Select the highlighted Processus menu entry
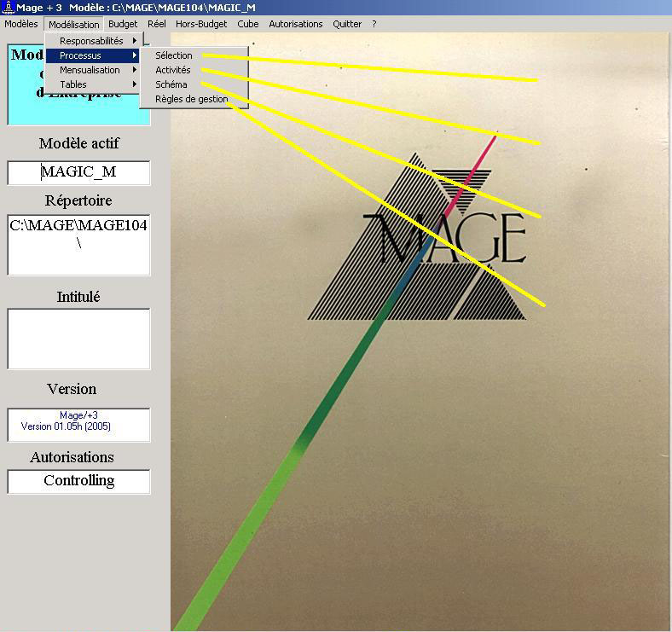This screenshot has width=672, height=632. click(92, 55)
